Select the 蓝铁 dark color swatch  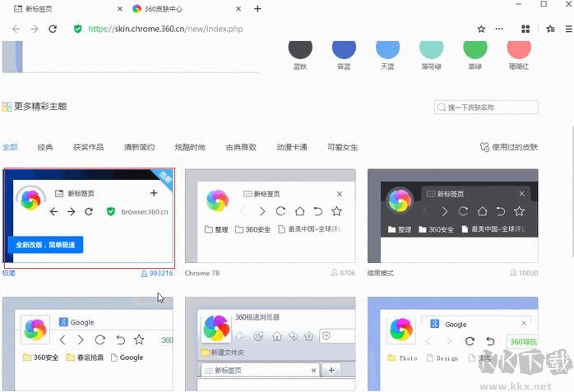(x=300, y=49)
